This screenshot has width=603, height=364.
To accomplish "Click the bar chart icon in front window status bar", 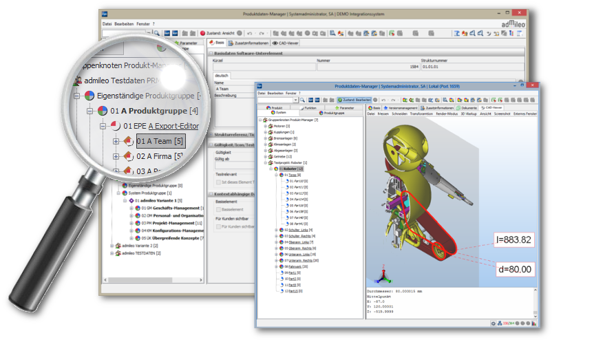I will tap(533, 323).
